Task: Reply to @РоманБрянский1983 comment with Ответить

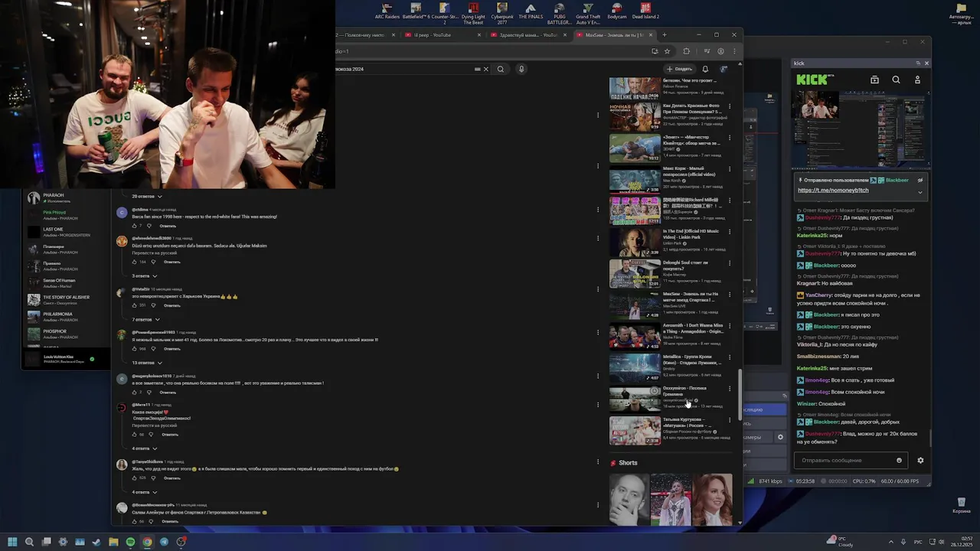Action: click(172, 349)
